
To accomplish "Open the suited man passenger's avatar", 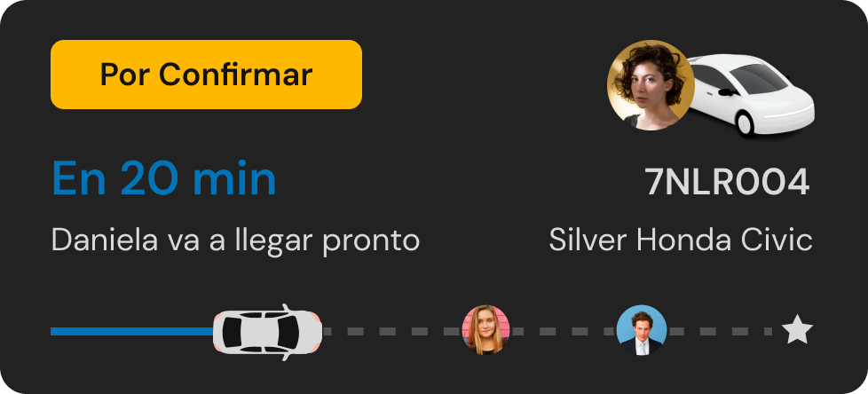I will point(642,330).
